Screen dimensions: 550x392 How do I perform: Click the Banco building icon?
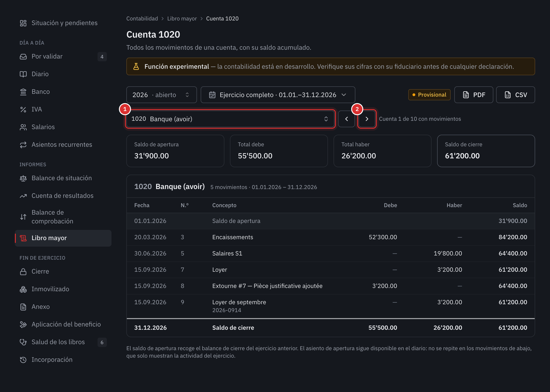[x=23, y=92]
